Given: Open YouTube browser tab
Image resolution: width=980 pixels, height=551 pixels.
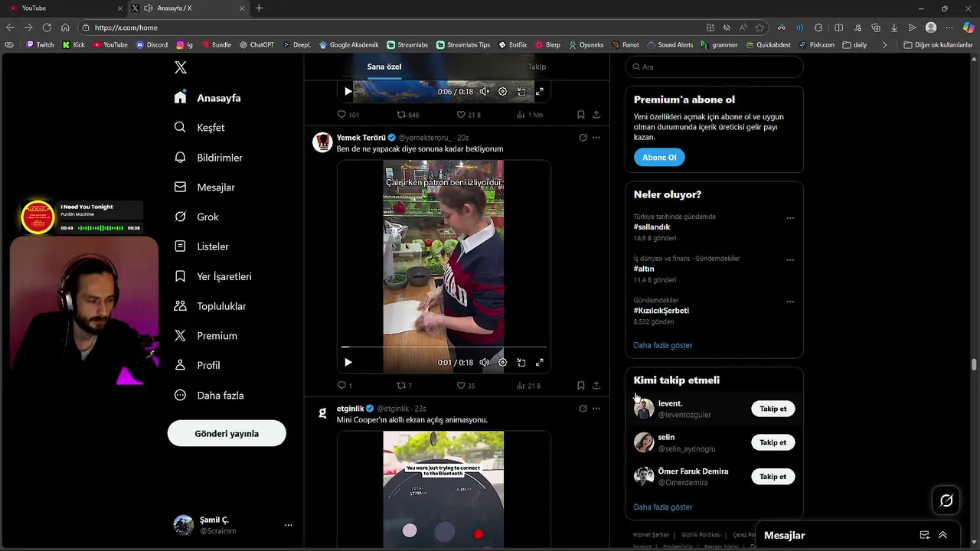Looking at the screenshot, I should (x=67, y=8).
